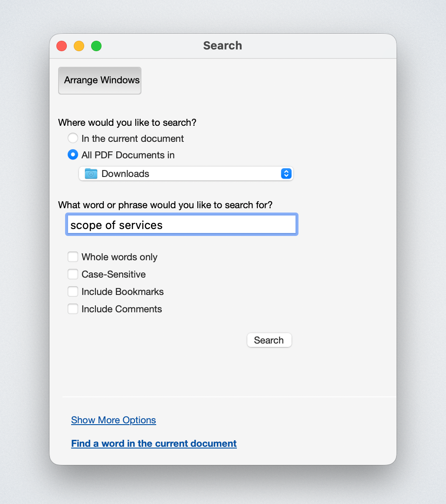Enable the 'Case-Sensitive' checkbox
The width and height of the screenshot is (446, 504).
coord(73,274)
